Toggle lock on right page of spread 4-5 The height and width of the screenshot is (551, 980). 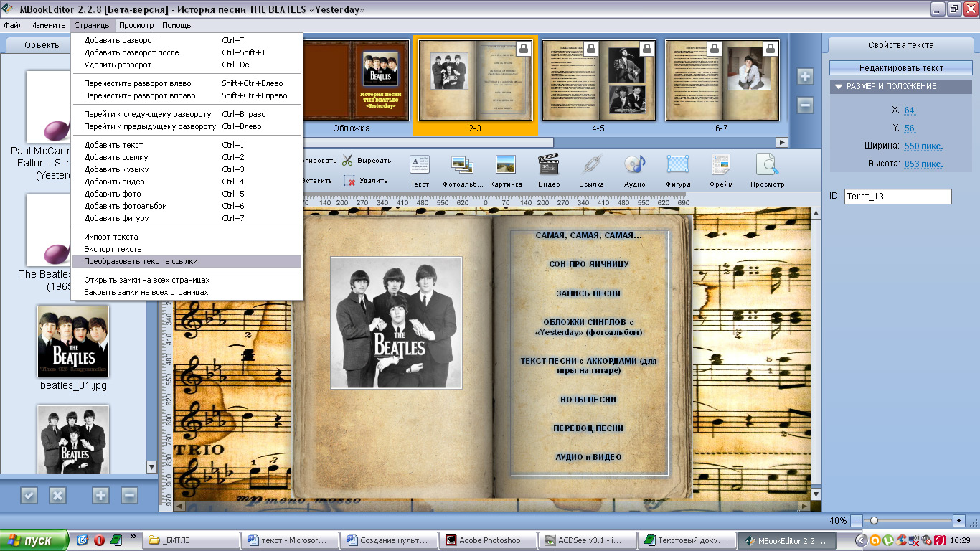click(646, 48)
